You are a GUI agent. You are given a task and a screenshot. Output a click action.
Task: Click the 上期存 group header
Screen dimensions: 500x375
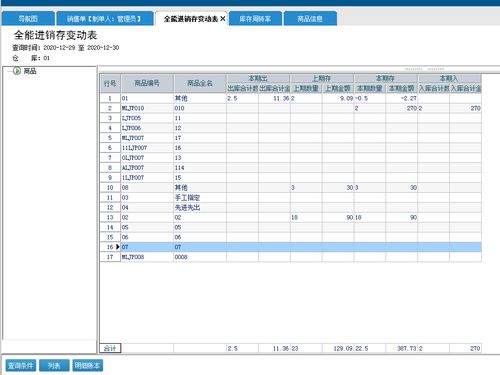click(322, 79)
